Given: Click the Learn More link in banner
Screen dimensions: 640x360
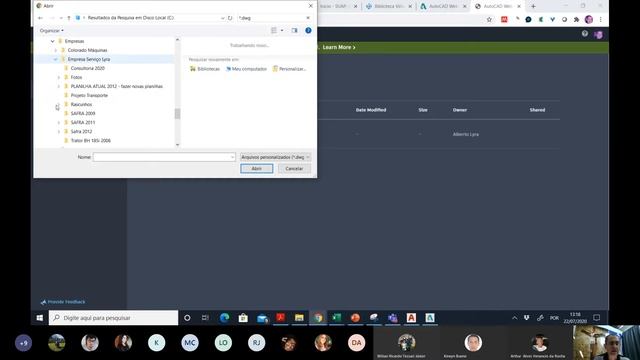Looking at the screenshot, I should point(339,47).
